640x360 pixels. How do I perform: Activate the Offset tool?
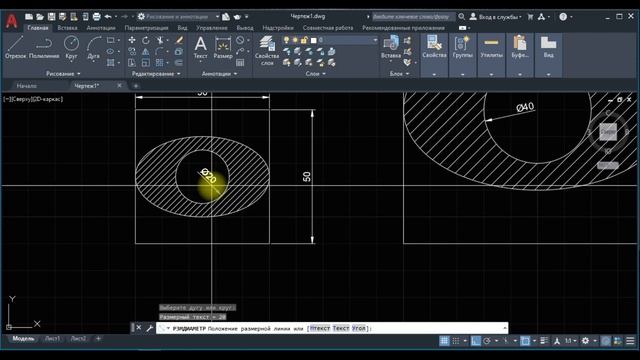[x=179, y=62]
